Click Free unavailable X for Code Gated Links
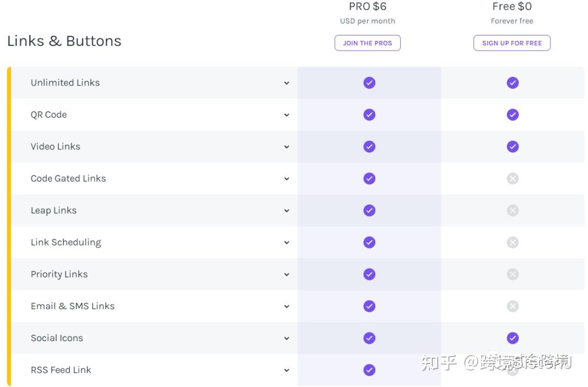 pos(512,178)
